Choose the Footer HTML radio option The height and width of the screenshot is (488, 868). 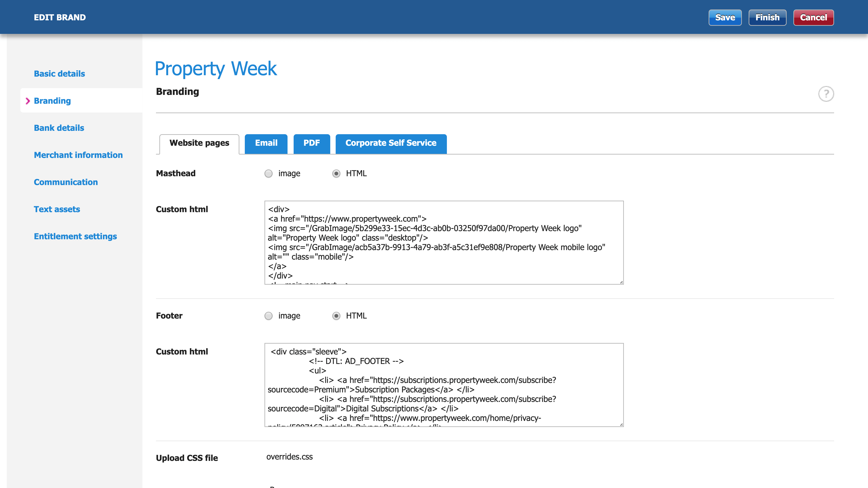click(x=336, y=316)
